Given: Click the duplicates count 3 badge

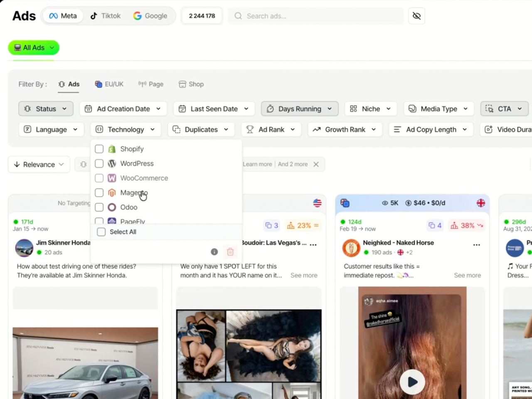Looking at the screenshot, I should [272, 225].
